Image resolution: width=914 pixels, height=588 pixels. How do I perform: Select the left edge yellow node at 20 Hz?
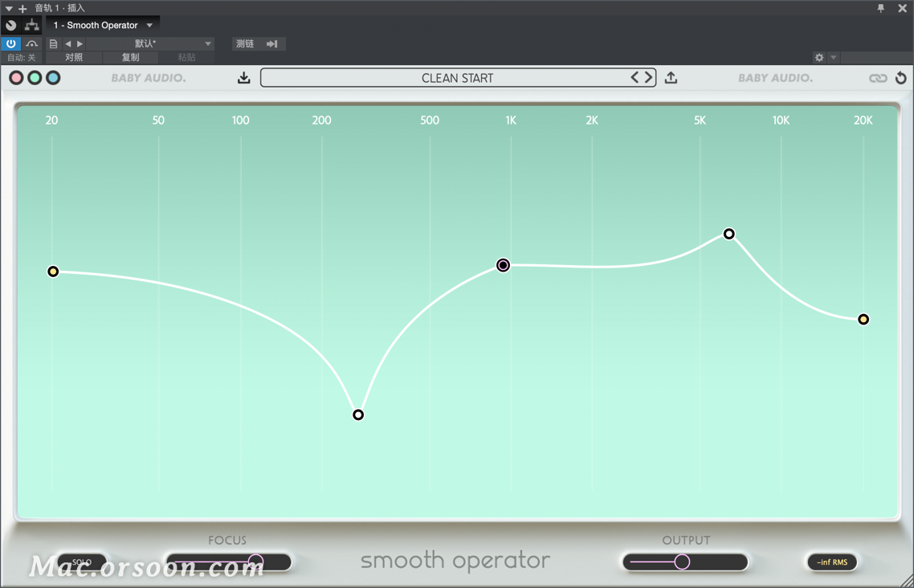pos(53,272)
